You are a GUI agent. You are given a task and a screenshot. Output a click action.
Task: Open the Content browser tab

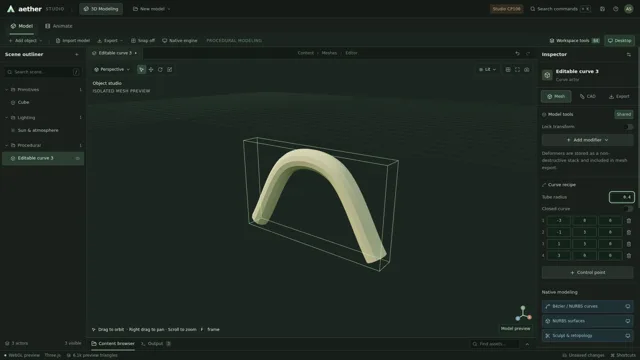tap(113, 344)
